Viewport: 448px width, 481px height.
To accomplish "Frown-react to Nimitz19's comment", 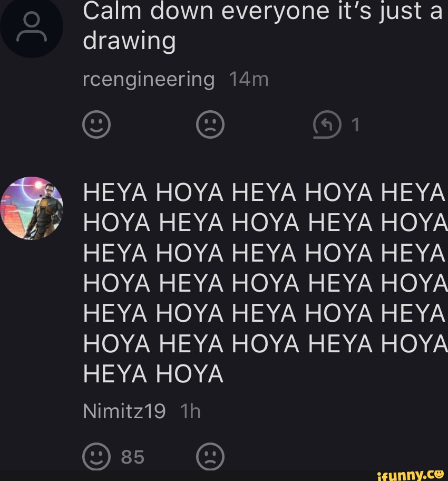I will pos(210,457).
